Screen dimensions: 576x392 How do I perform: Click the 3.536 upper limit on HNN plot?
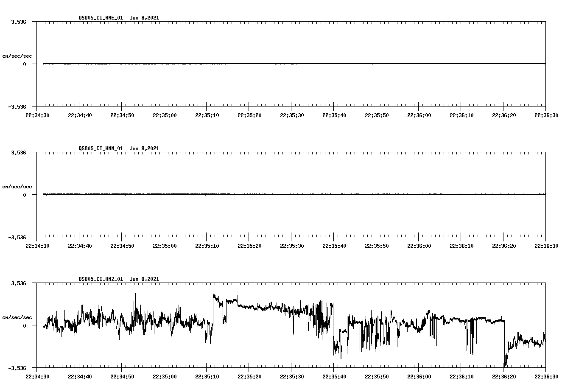pos(19,152)
